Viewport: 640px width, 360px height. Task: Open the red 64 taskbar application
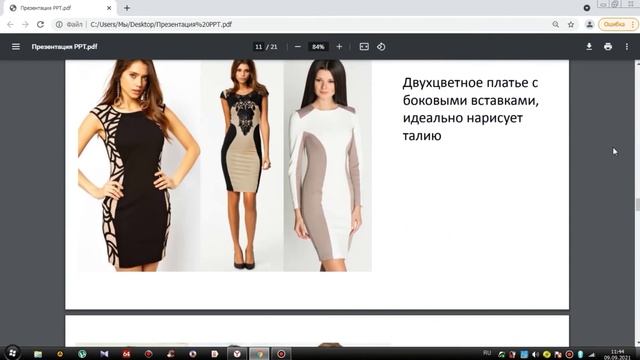click(x=126, y=354)
